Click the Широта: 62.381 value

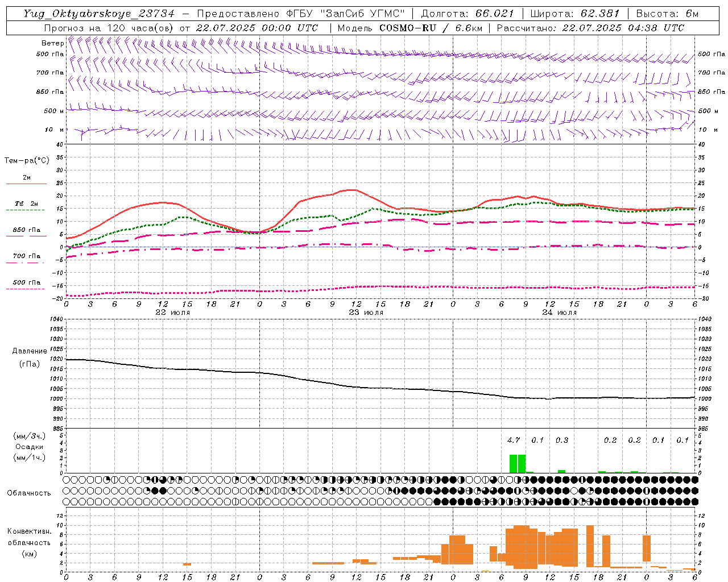click(575, 14)
